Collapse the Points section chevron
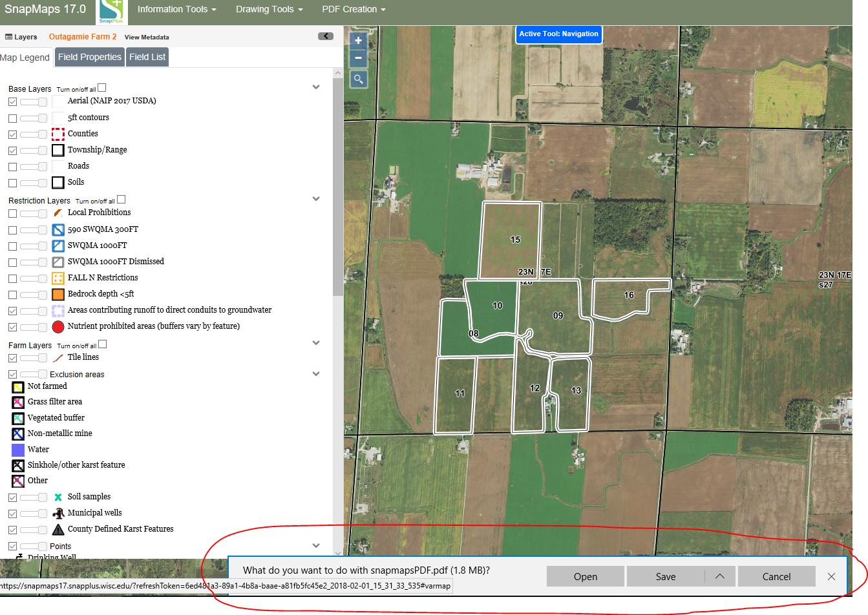Image resolution: width=868 pixels, height=615 pixels. (x=316, y=546)
